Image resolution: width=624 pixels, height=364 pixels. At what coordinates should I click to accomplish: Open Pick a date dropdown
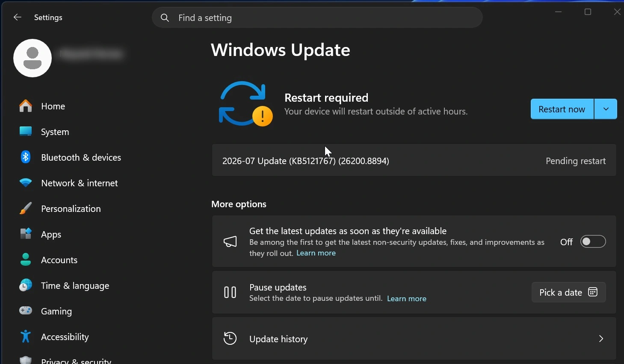[x=568, y=292]
